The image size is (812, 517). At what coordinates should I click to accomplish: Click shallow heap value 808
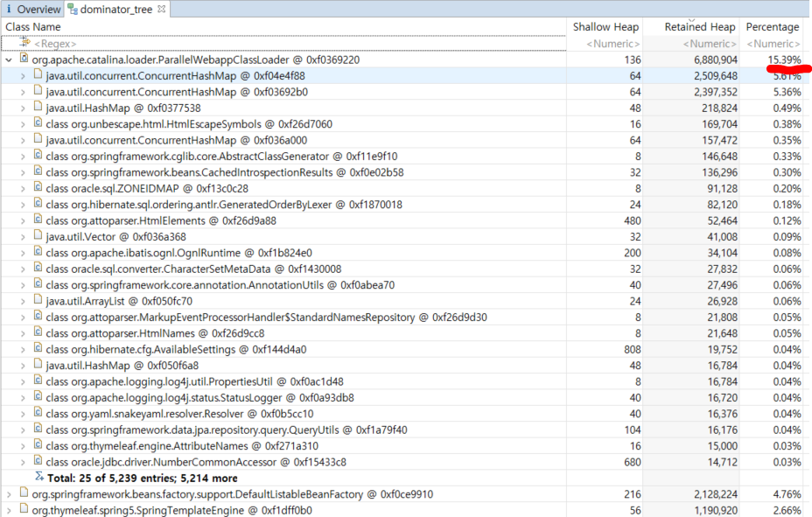click(633, 350)
